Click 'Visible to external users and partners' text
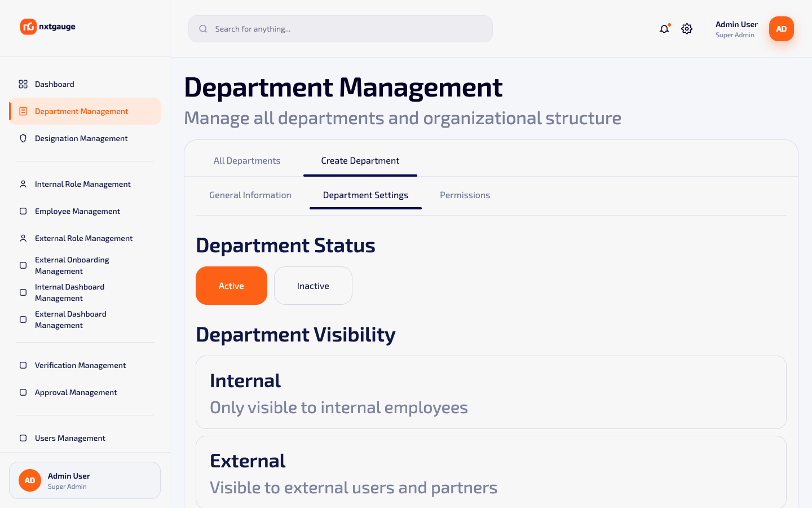This screenshot has width=812, height=508. [x=354, y=488]
